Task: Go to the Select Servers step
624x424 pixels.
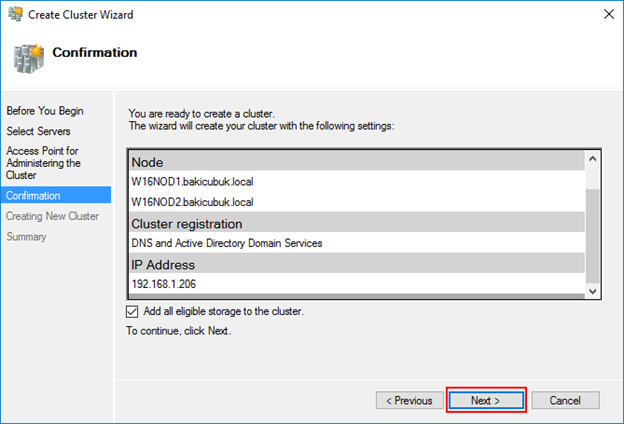Action: click(38, 131)
